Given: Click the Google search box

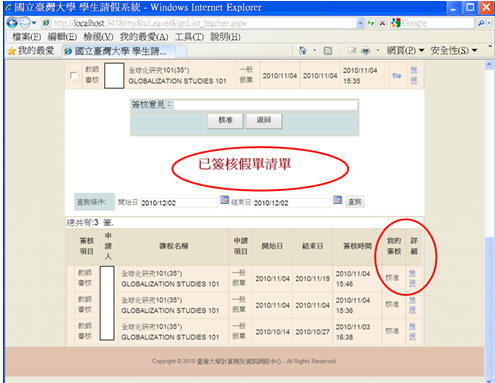Looking at the screenshot, I should point(437,23).
